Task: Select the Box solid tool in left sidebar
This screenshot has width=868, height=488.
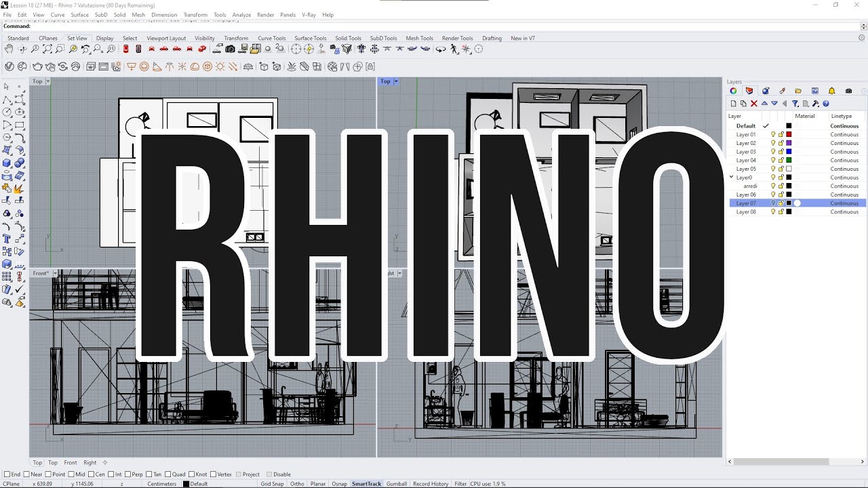Action: coord(7,163)
